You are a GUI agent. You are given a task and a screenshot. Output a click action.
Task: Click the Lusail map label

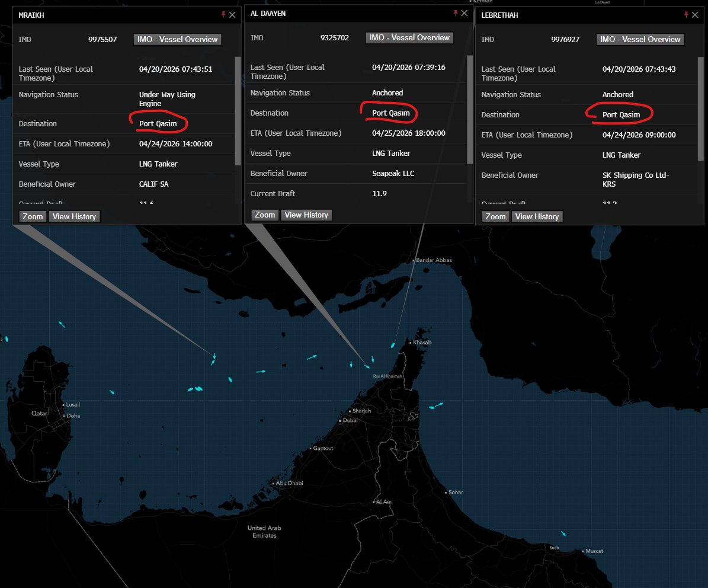73,404
